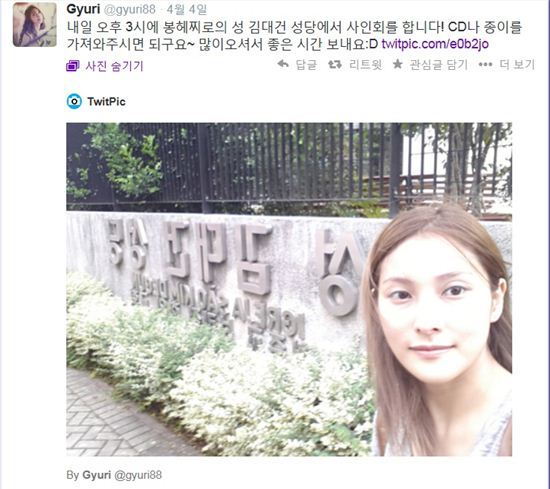
Task: Add tweet to favorites with 관심글 담기
Action: [x=438, y=65]
